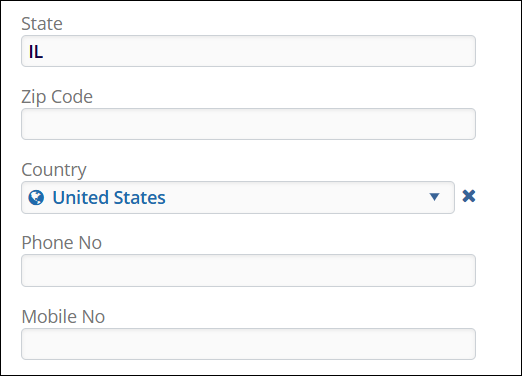Screen dimensions: 522x376
Task: Click the United States selected value text
Action: 109,197
